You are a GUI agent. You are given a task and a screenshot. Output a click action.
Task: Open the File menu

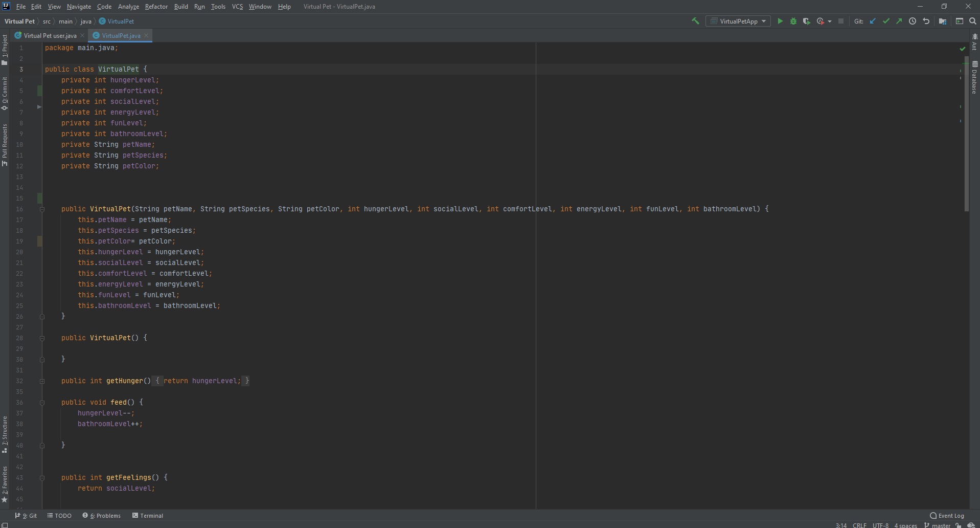coord(21,7)
